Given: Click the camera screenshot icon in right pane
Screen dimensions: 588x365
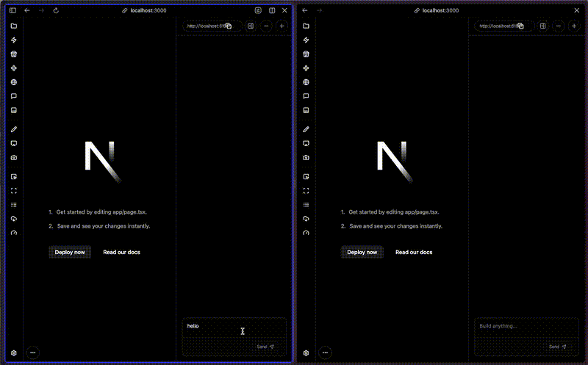Looking at the screenshot, I should pos(306,158).
